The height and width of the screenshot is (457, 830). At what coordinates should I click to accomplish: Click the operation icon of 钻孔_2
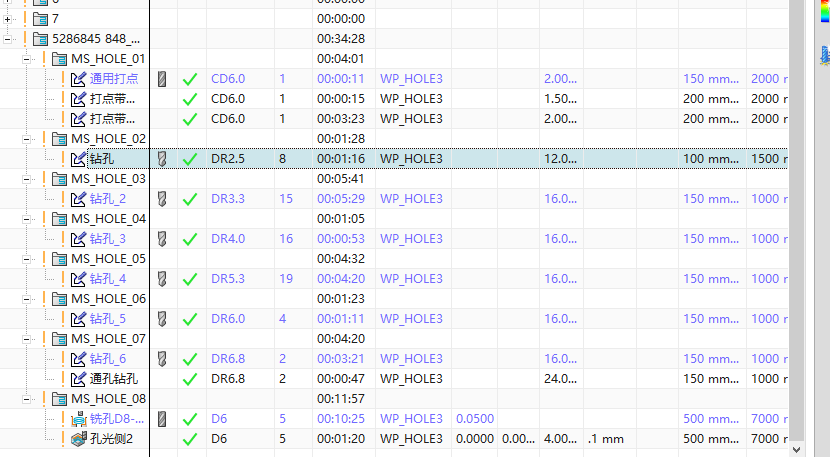pyautogui.click(x=78, y=199)
